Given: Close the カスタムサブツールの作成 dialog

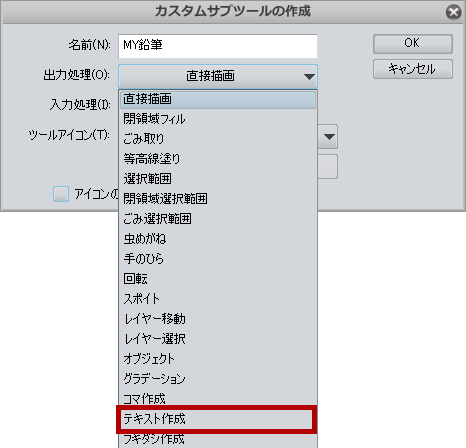Looking at the screenshot, I should click(x=453, y=12).
